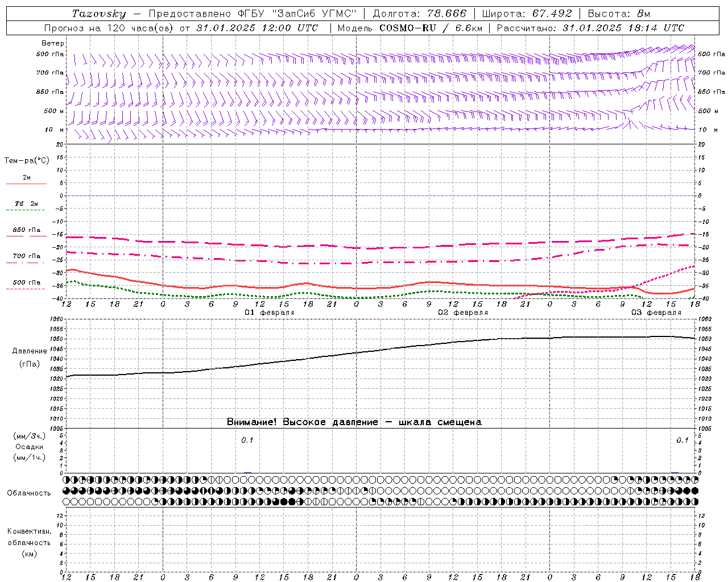Click the right 850 гПа wind level label

(712, 92)
